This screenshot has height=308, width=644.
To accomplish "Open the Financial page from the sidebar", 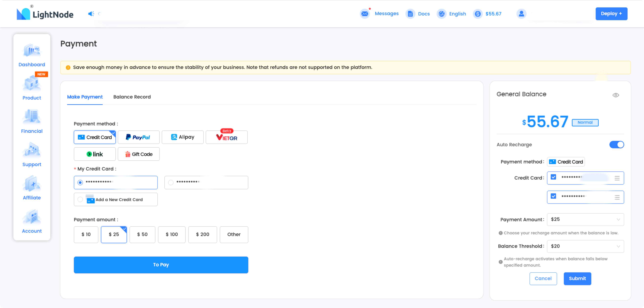I will click(32, 122).
